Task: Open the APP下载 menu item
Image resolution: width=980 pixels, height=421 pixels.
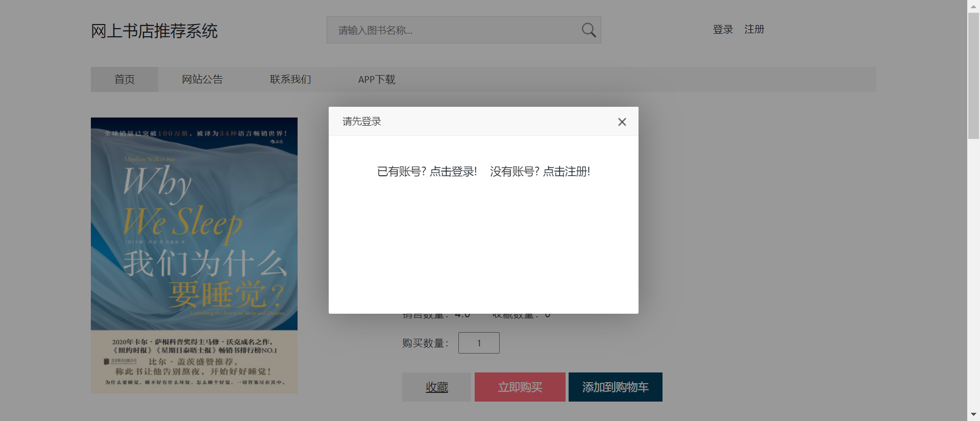Action: pyautogui.click(x=377, y=79)
